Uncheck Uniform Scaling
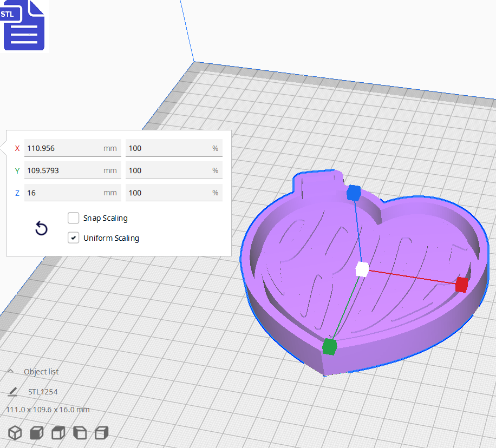 [x=73, y=238]
